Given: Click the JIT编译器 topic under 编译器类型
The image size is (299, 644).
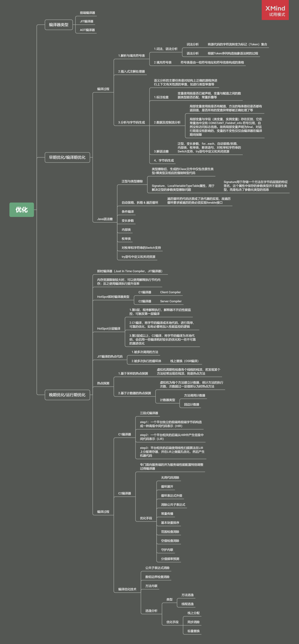Looking at the screenshot, I should tap(87, 21).
